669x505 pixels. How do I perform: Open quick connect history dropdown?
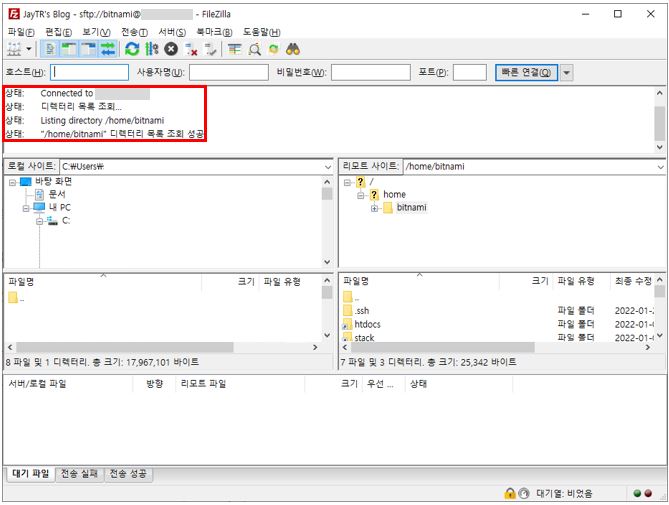click(567, 72)
